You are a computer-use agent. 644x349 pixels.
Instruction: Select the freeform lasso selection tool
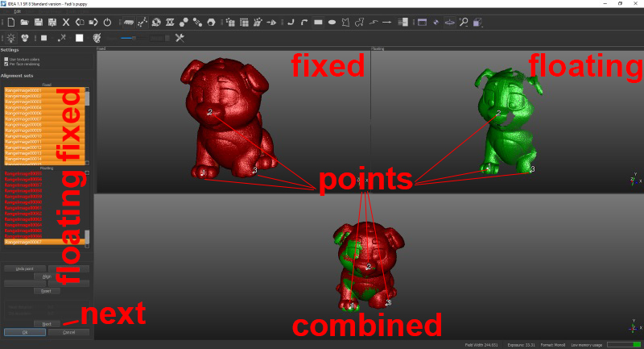click(x=359, y=23)
